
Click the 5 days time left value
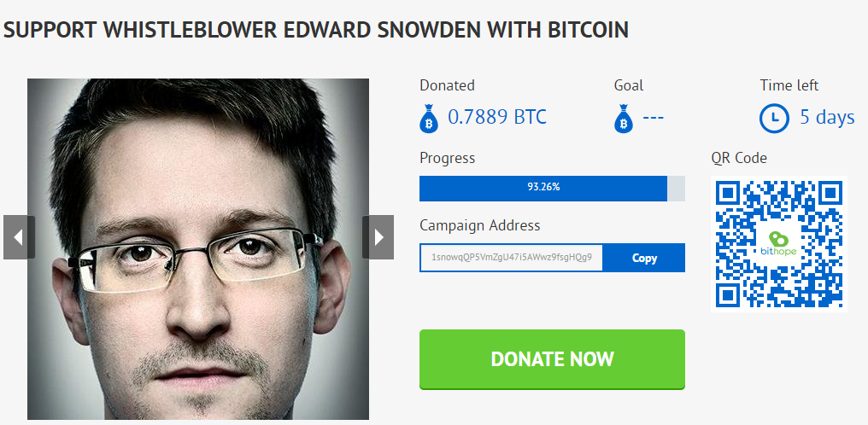click(827, 117)
